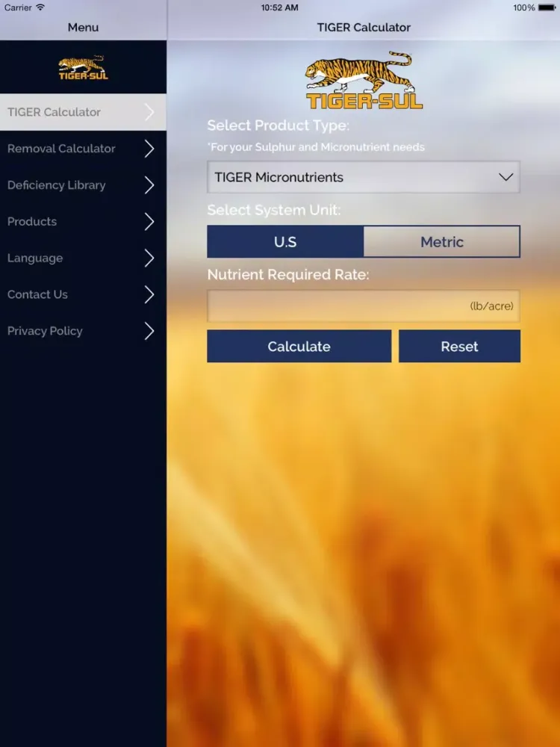Image resolution: width=560 pixels, height=747 pixels.
Task: Tap the 'Nutrient Required Rate:' label
Action: coord(288,275)
